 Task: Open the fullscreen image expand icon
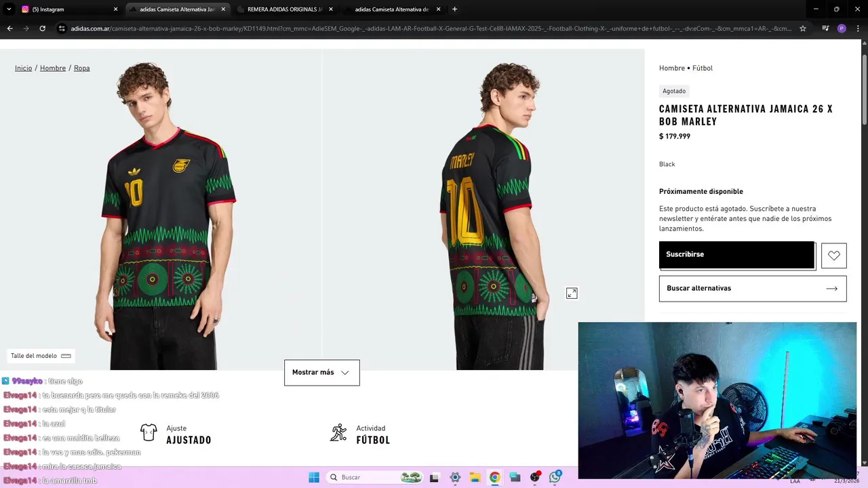click(x=572, y=293)
